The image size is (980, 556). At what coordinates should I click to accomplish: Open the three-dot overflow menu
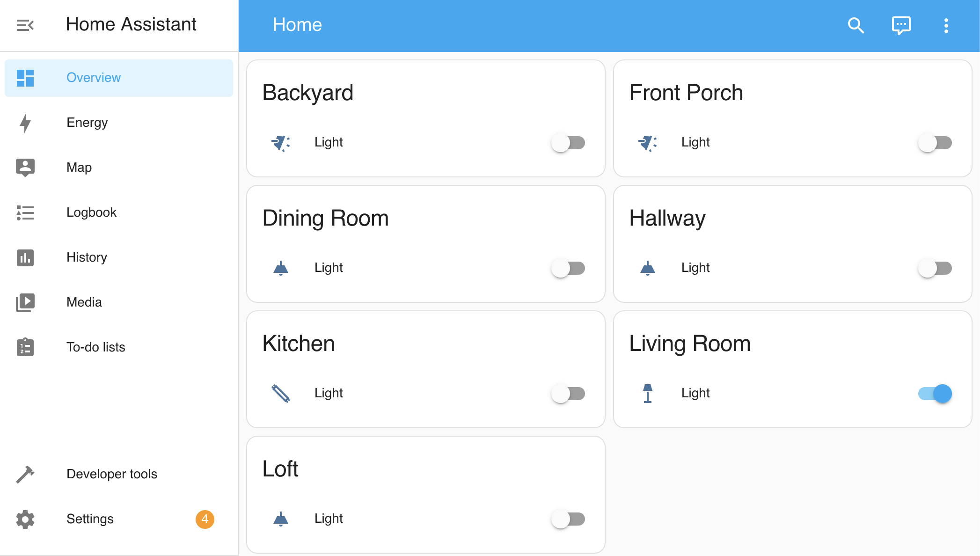946,25
